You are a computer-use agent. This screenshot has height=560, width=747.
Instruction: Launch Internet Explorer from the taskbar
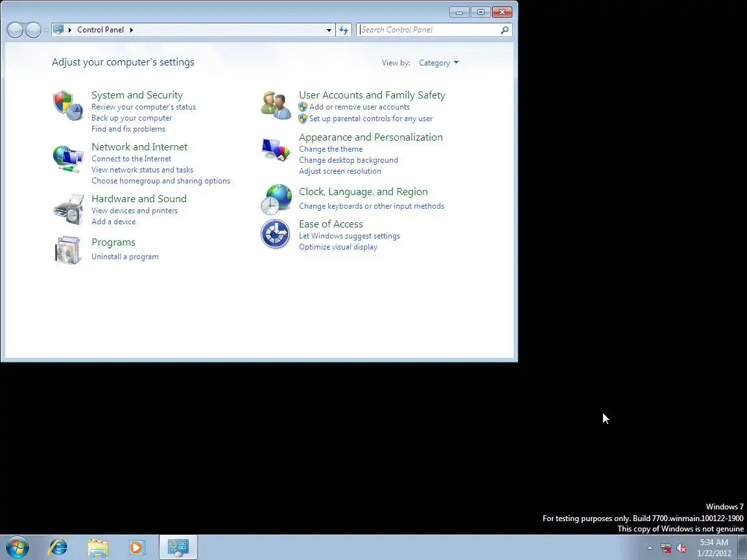(58, 548)
